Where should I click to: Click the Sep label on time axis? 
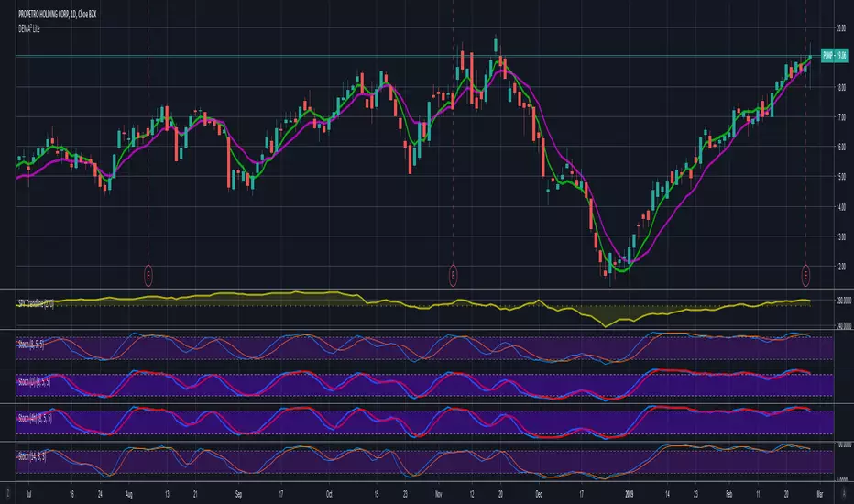point(238,494)
